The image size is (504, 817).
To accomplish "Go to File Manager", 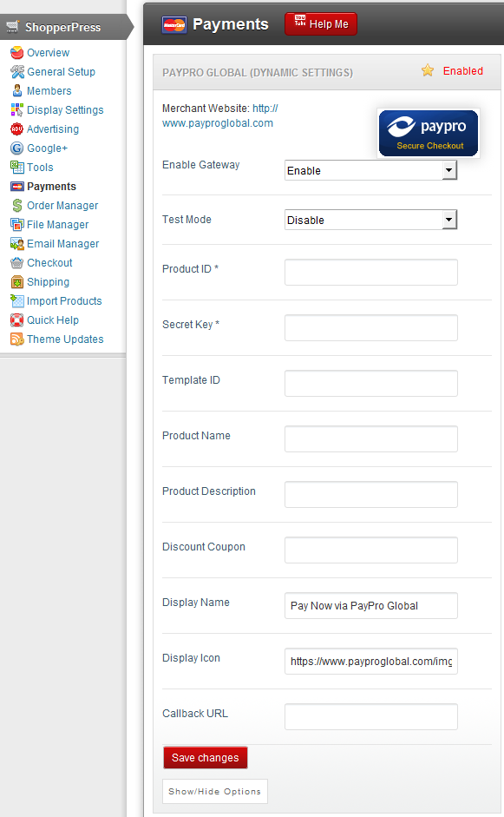I will 58,225.
